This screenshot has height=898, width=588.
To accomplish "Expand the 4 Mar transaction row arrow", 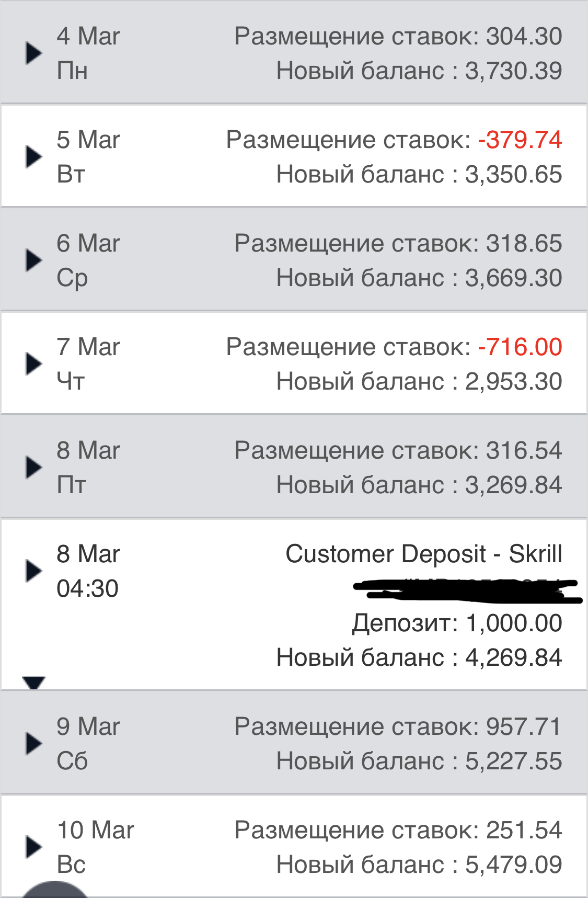I will click(34, 53).
